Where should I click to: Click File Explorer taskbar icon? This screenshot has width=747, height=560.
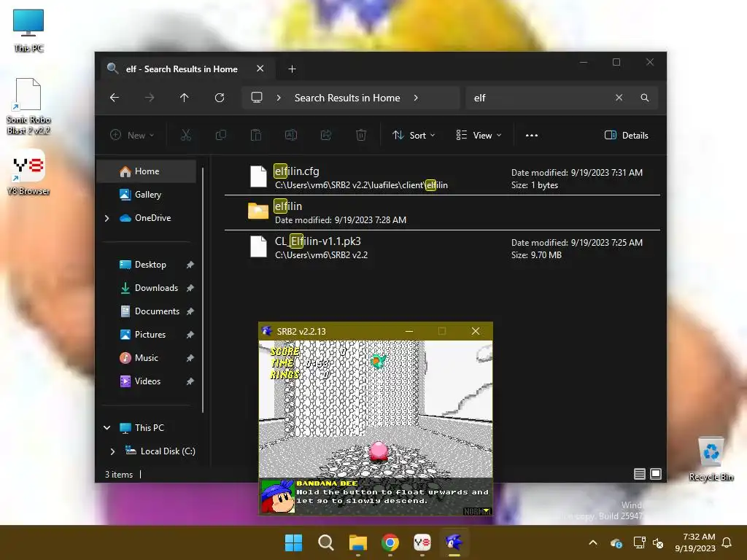point(357,542)
